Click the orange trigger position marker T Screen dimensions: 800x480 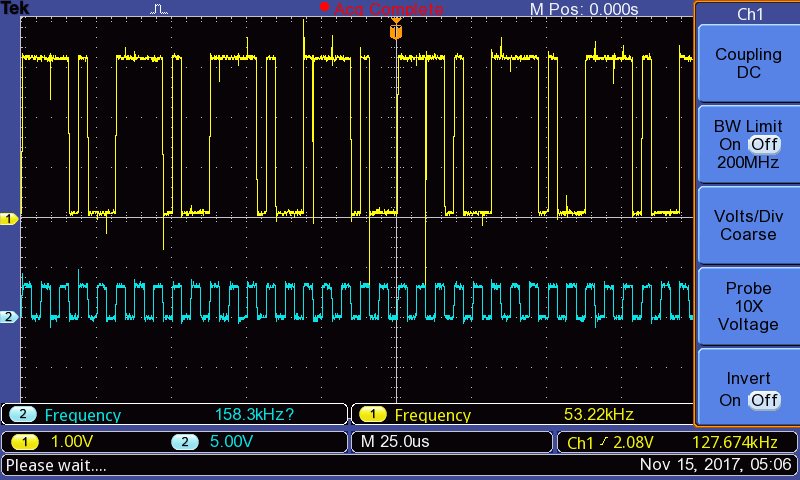[396, 31]
